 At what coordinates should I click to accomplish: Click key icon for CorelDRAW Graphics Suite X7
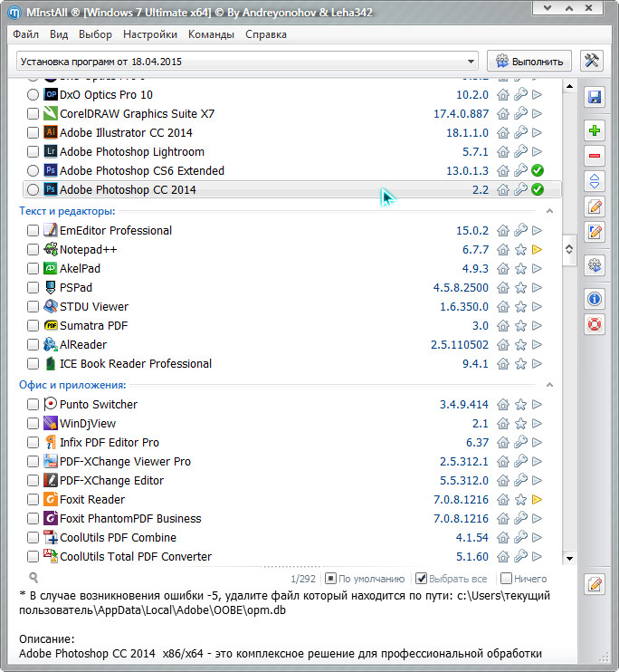[520, 113]
